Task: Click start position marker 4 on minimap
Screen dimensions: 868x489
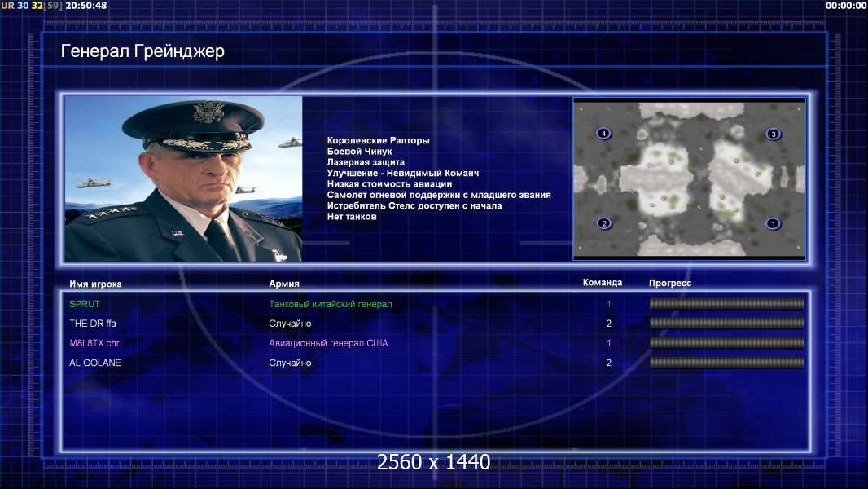Action: [603, 134]
